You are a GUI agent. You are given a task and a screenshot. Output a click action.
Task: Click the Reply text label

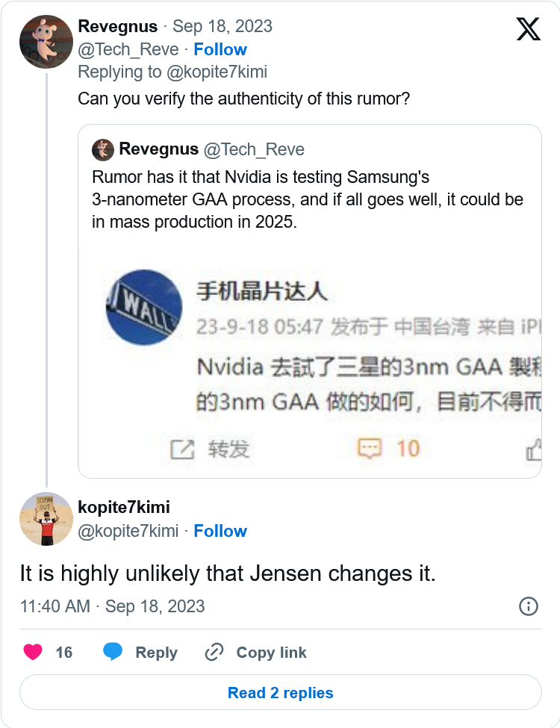(x=156, y=652)
